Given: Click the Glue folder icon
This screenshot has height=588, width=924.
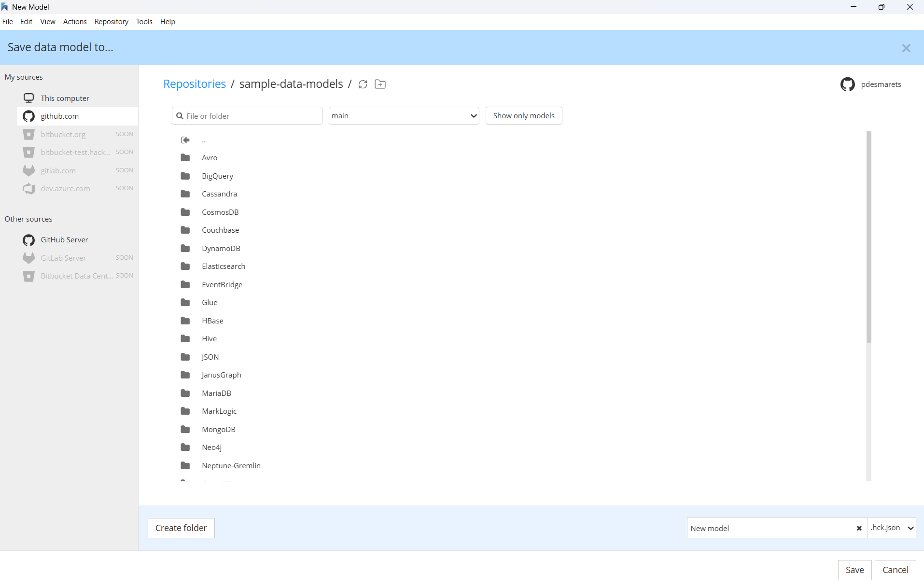Looking at the screenshot, I should 185,303.
